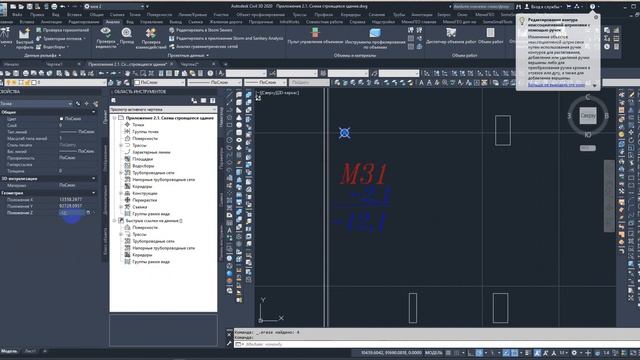Expand Трубопроводные сети under the drawing
This screenshot has width=640, height=360.
120,173
